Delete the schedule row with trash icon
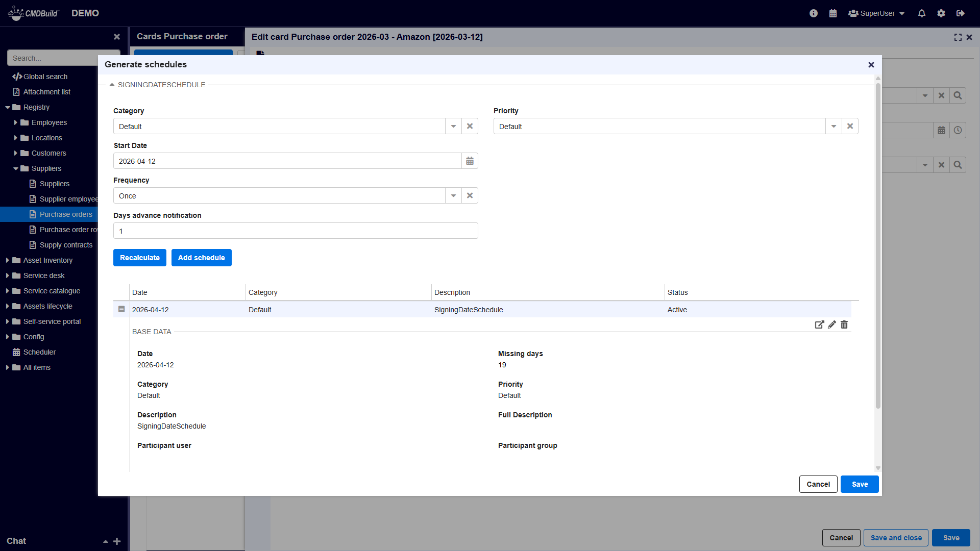 (844, 324)
